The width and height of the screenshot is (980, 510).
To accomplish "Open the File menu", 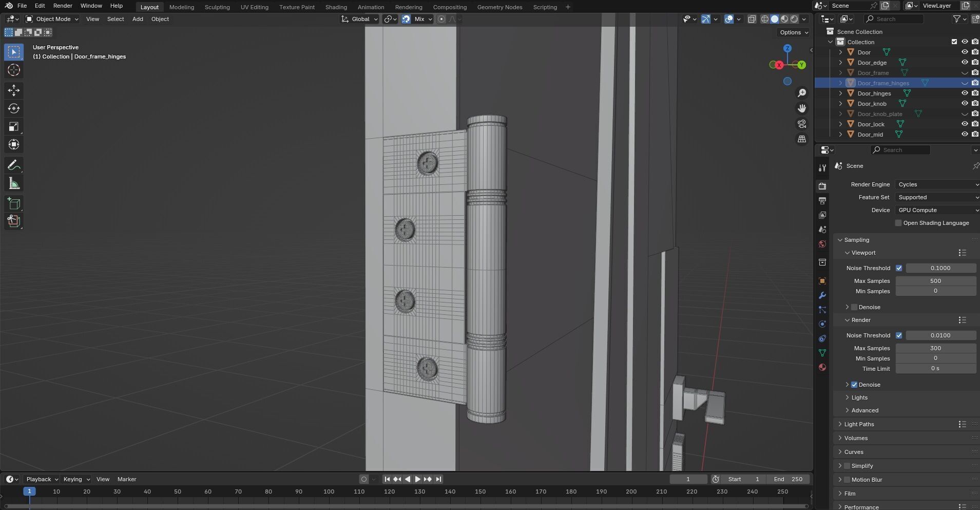I will click(22, 6).
